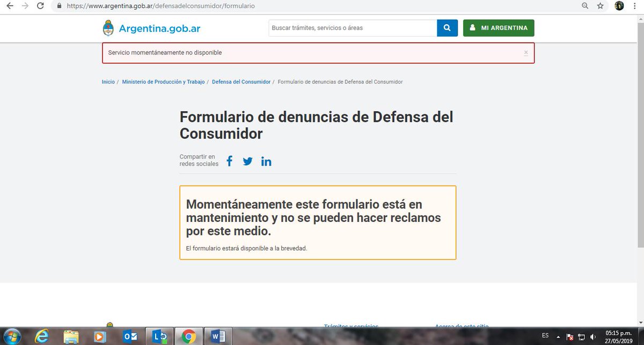Click the network tray icon
This screenshot has width=644, height=345.
(x=582, y=336)
